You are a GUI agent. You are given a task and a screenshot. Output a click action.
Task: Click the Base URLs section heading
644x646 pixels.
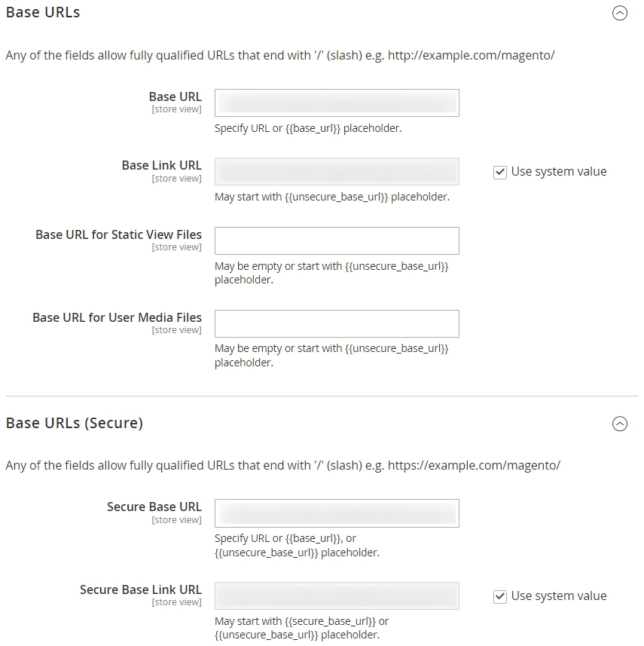[43, 12]
